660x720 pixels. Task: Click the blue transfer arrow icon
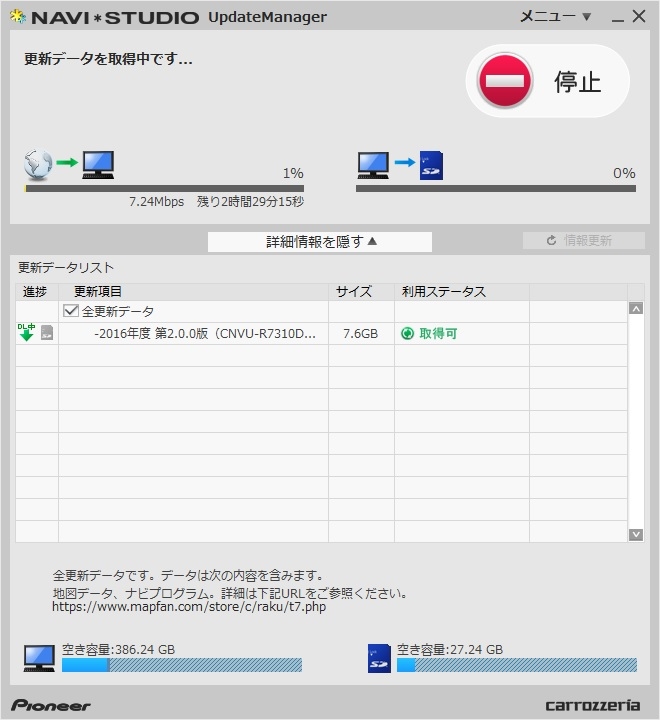[x=405, y=162]
